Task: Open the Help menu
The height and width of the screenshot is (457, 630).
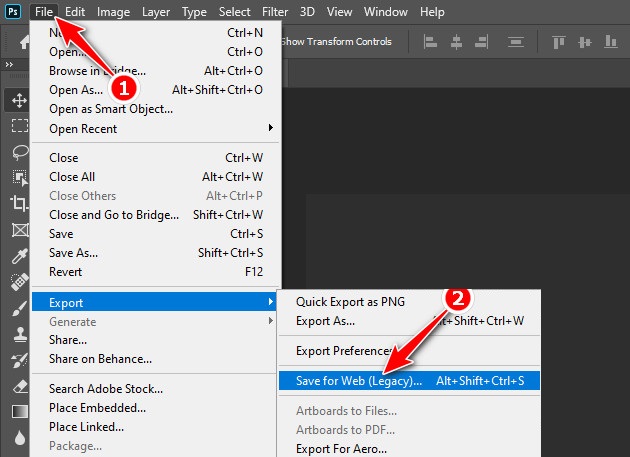Action: 432,12
